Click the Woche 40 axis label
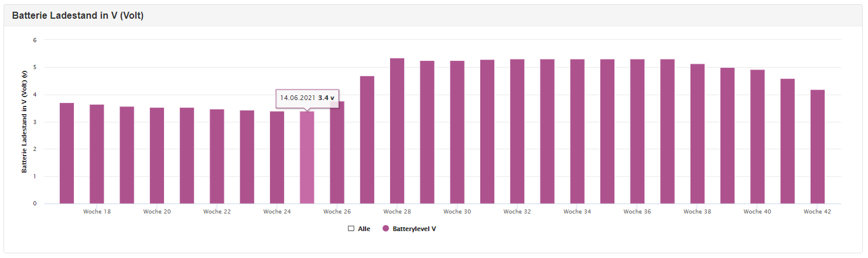This screenshot has height=258, width=868. [757, 212]
